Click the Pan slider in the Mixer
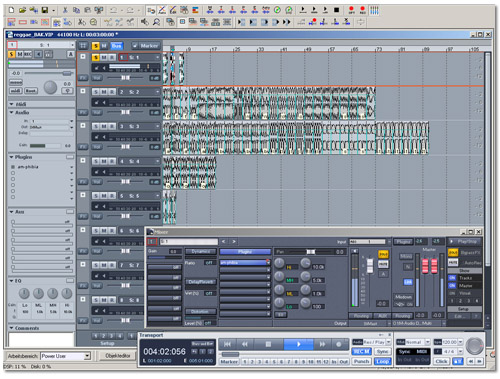 (x=311, y=252)
